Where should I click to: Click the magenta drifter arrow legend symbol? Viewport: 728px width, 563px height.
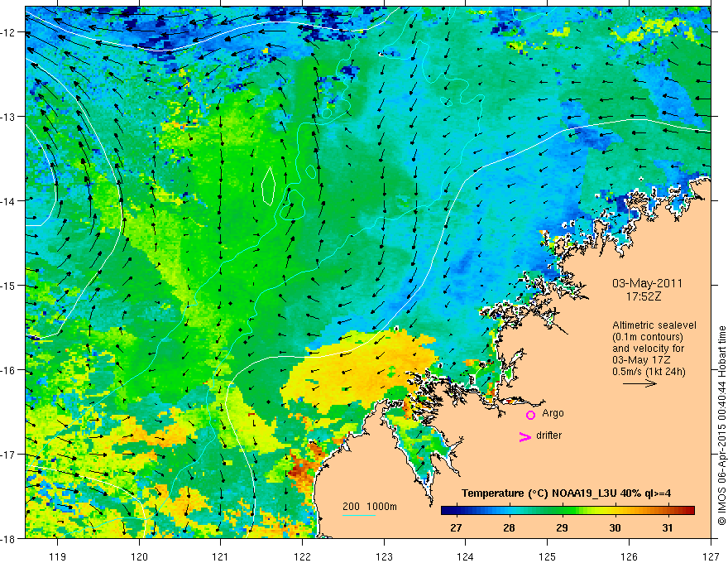click(525, 436)
